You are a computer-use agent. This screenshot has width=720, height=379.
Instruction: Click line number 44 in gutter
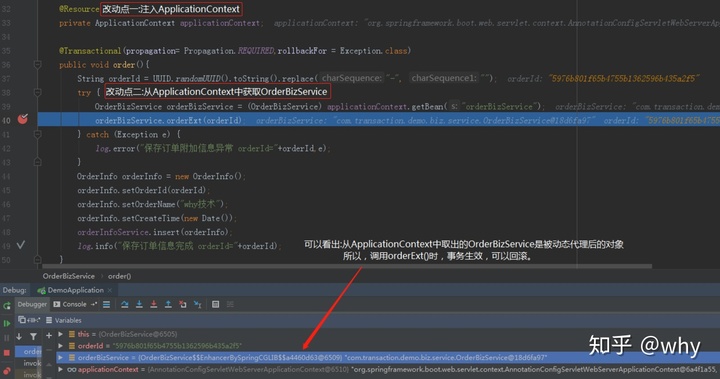pos(6,176)
